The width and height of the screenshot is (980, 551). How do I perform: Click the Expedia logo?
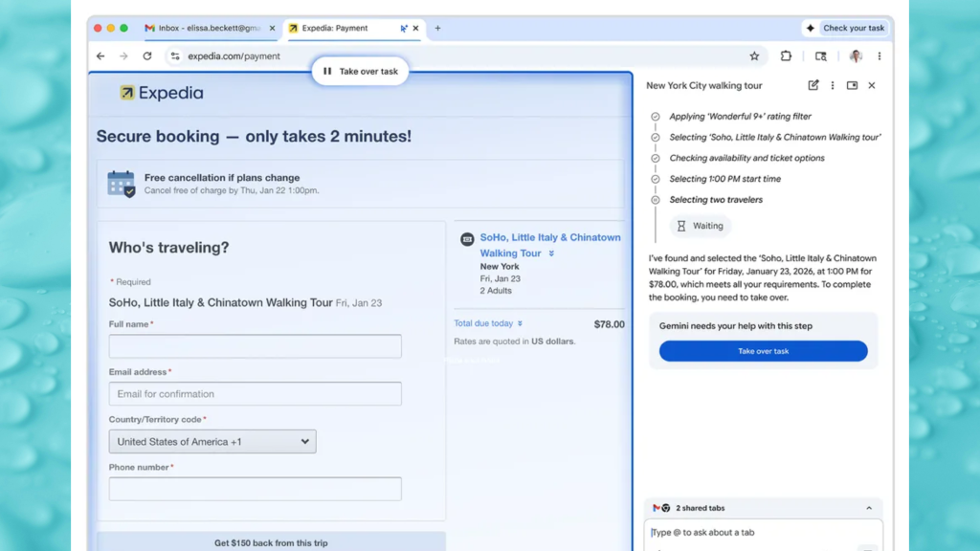[161, 93]
